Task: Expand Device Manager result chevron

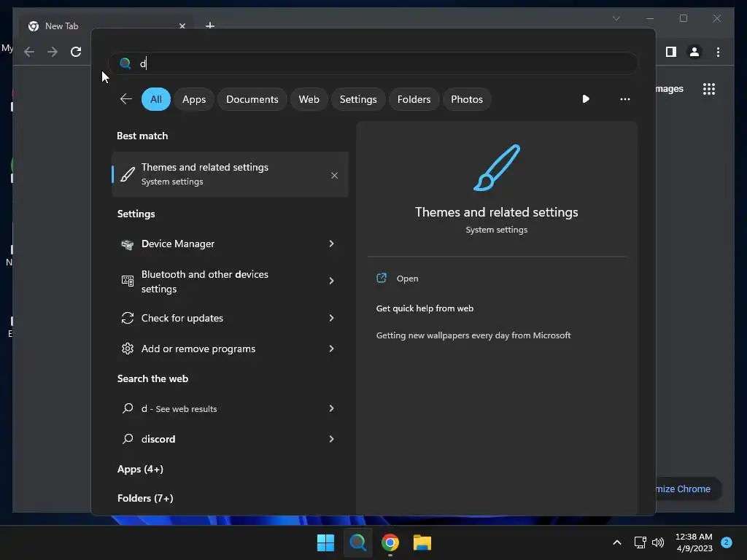Action: [x=332, y=244]
